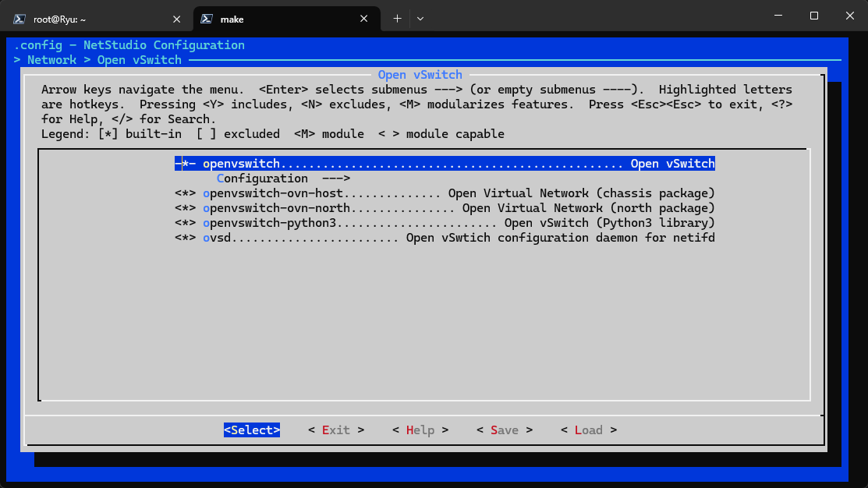Click the Open Virtual Network (chassis package) description
Viewport: 868px width, 488px height.
coord(581,193)
